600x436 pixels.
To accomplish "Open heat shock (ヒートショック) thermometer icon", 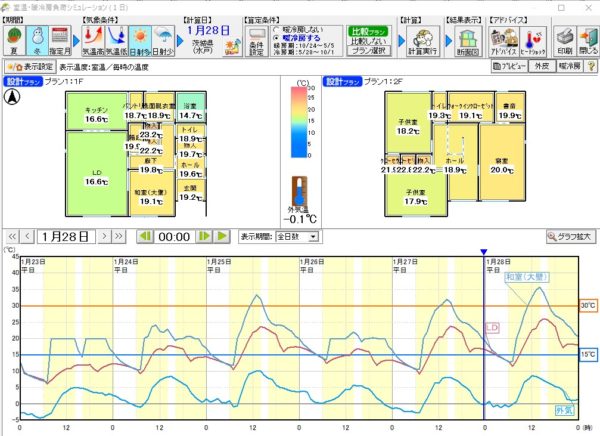I will [x=533, y=42].
